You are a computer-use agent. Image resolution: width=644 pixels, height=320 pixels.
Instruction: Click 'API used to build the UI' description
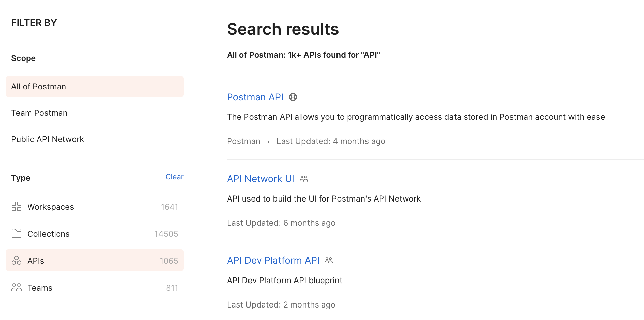tap(324, 198)
